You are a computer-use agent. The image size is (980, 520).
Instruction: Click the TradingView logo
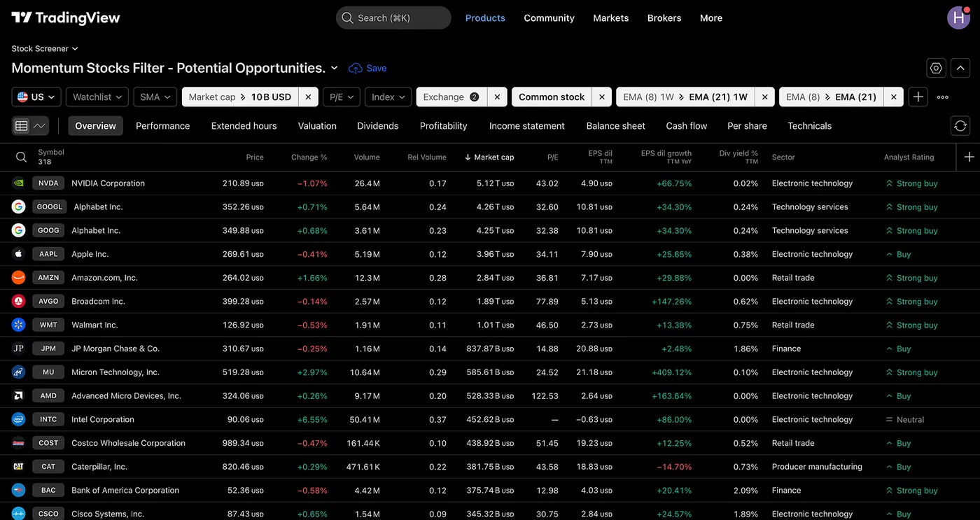66,18
